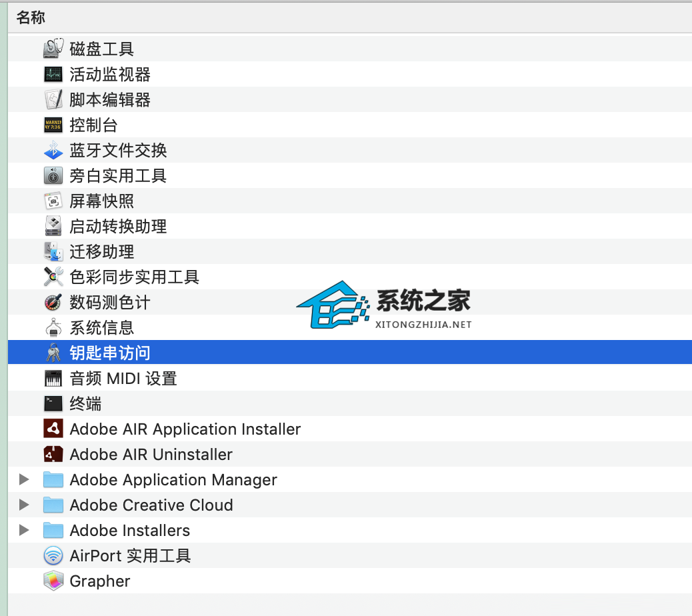The height and width of the screenshot is (616, 692).
Task: Select the Adobe AIR Uninstaller item
Action: coord(151,455)
